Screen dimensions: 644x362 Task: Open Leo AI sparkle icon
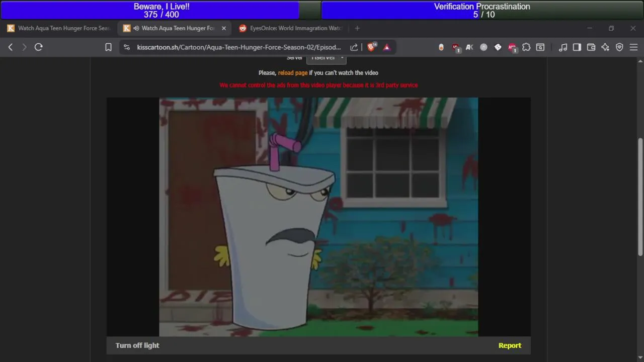click(605, 47)
